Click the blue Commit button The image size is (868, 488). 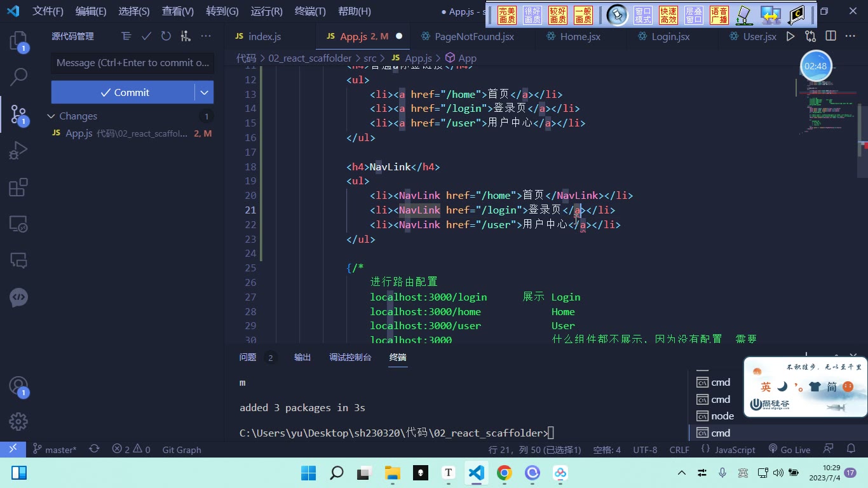click(x=123, y=92)
